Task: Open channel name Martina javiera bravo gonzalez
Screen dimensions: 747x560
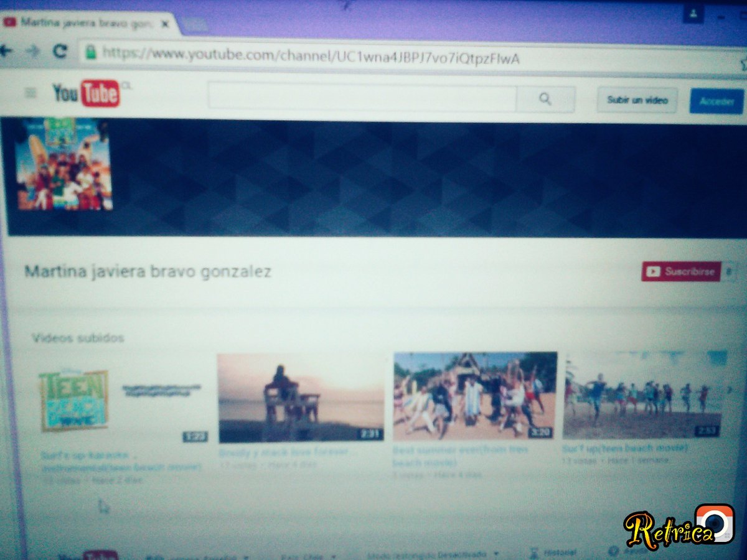Action: tap(148, 272)
